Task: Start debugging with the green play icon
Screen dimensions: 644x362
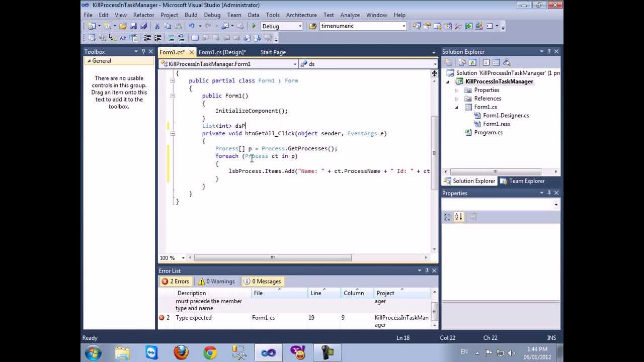Action: pyautogui.click(x=254, y=26)
